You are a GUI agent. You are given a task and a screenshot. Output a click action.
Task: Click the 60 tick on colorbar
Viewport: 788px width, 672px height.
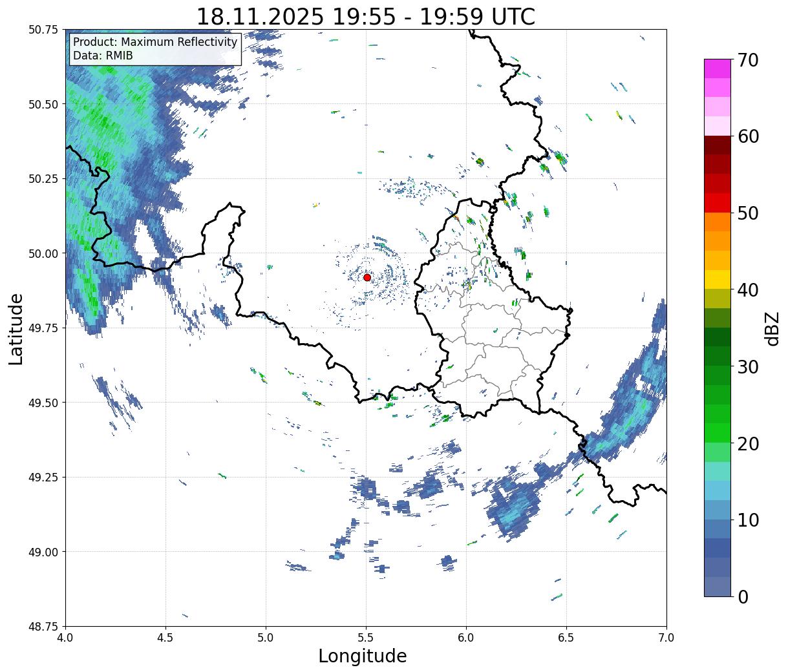748,136
